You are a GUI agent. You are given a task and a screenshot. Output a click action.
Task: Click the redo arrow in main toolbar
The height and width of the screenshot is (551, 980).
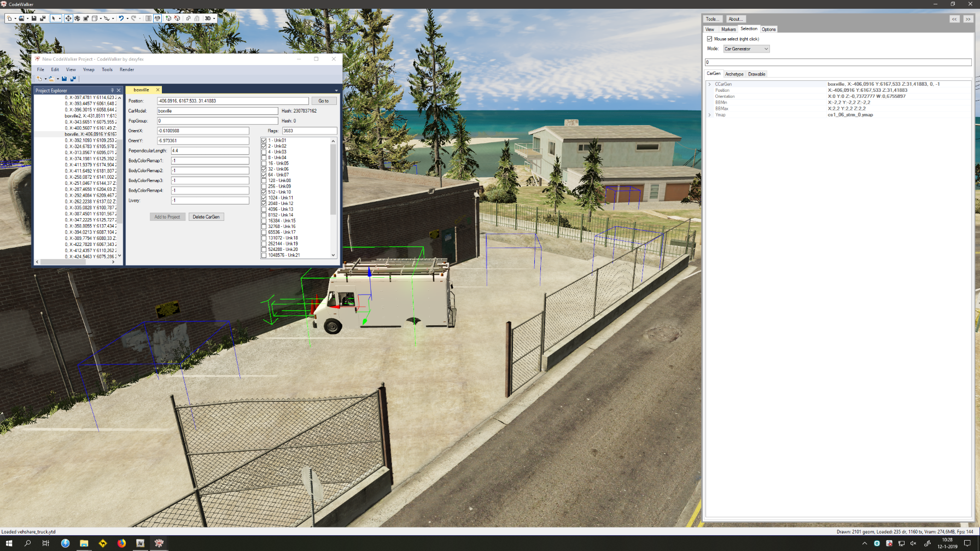click(x=133, y=19)
